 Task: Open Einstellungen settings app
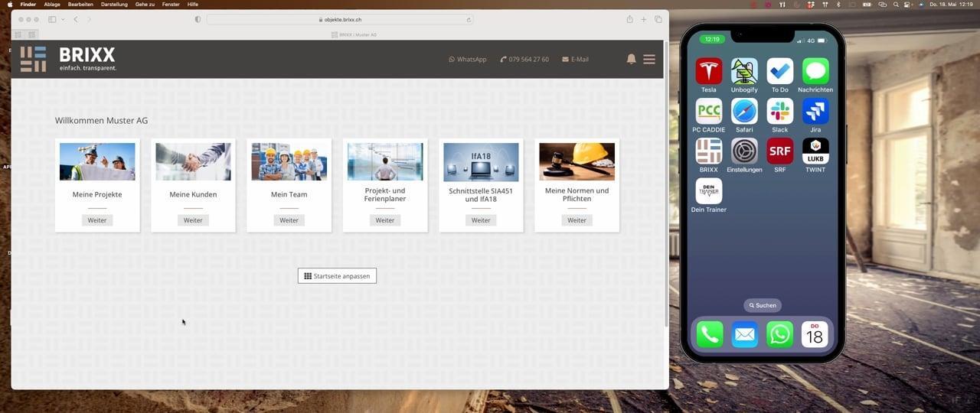pos(744,151)
